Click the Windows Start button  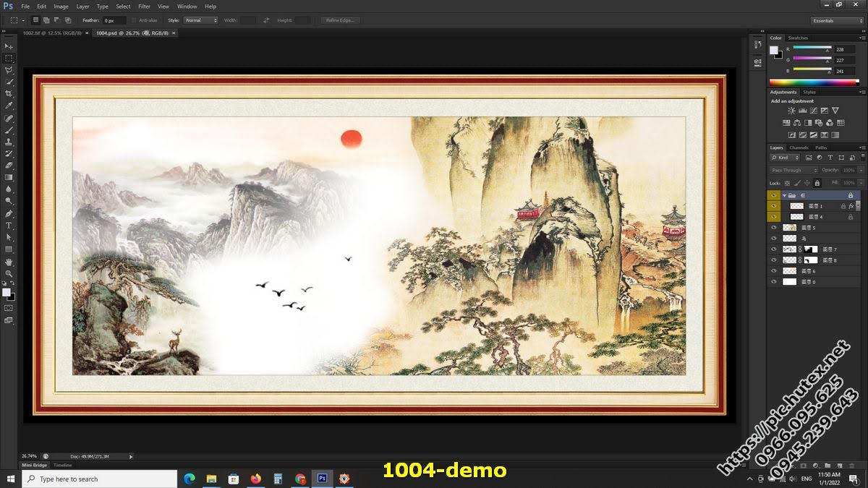[x=11, y=479]
